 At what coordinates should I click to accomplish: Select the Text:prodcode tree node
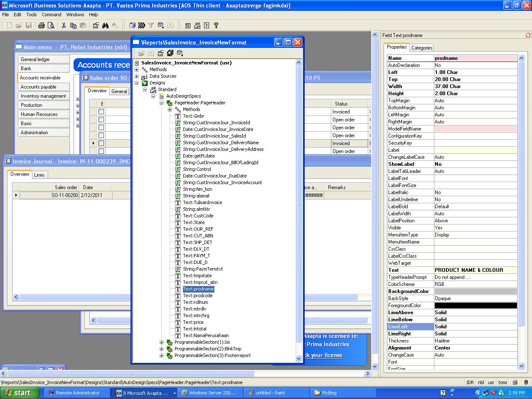click(197, 296)
